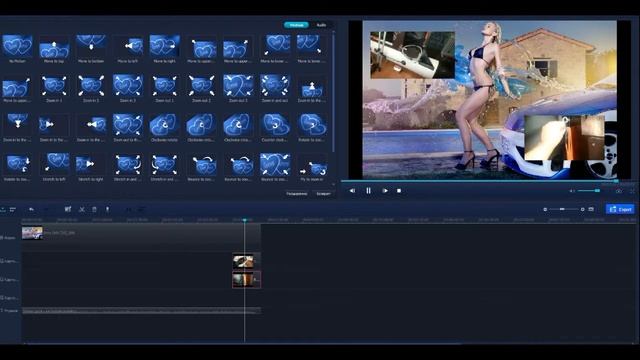Adjust the preview volume slider
The height and width of the screenshot is (360, 640).
[x=589, y=191]
